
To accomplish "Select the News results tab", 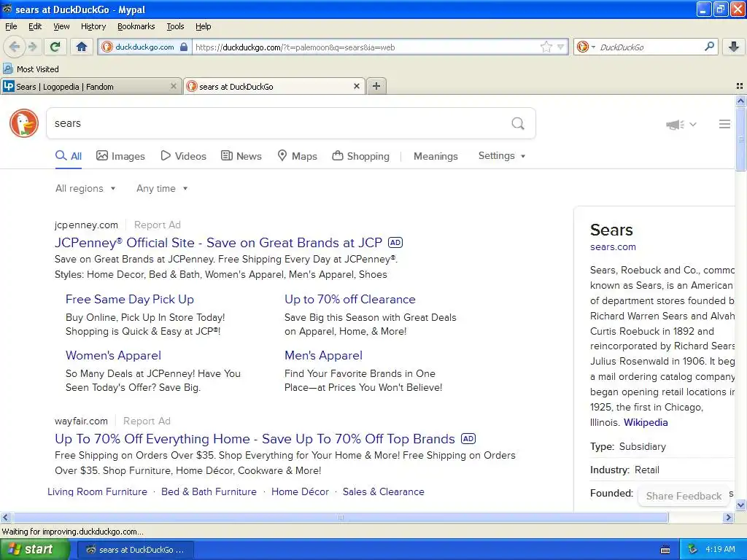I will click(241, 156).
